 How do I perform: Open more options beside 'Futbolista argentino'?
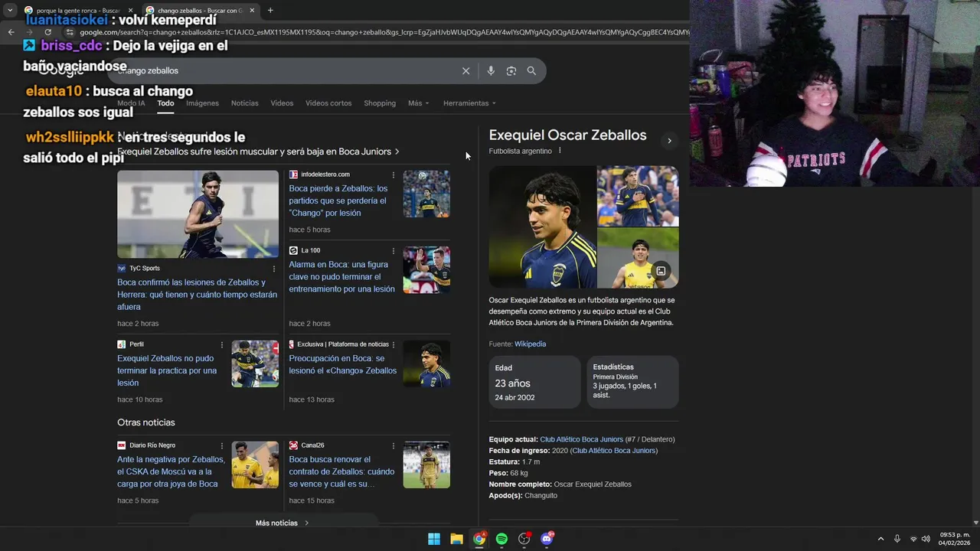[x=560, y=151]
